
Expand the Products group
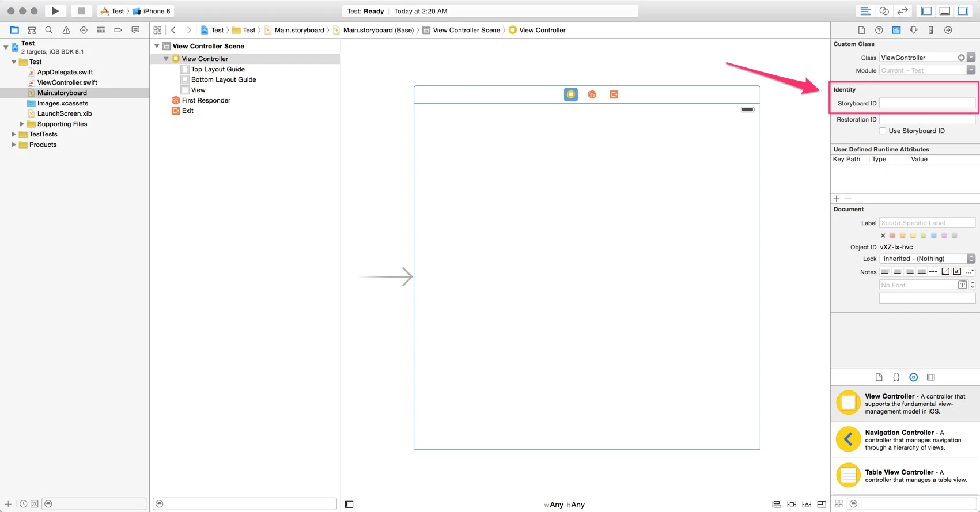pyautogui.click(x=14, y=145)
